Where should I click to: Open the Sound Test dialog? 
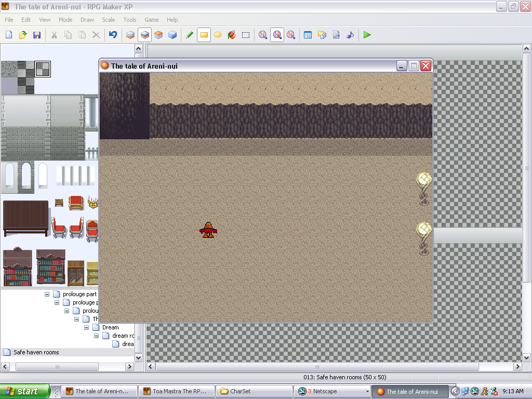[x=349, y=35]
